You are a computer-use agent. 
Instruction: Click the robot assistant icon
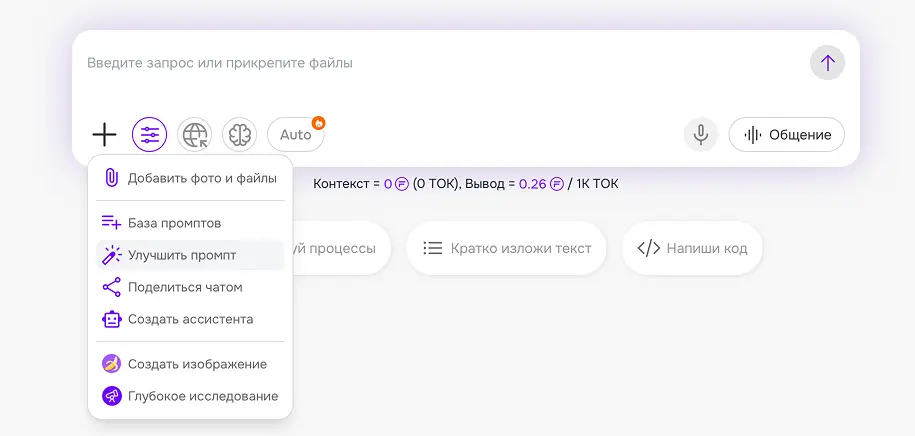[111, 319]
